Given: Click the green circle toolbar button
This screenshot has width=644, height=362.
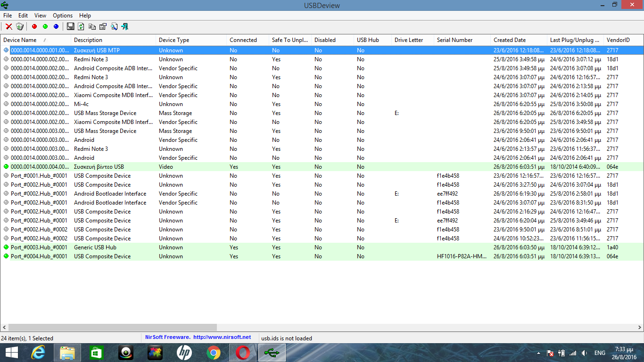Looking at the screenshot, I should pos(45,27).
